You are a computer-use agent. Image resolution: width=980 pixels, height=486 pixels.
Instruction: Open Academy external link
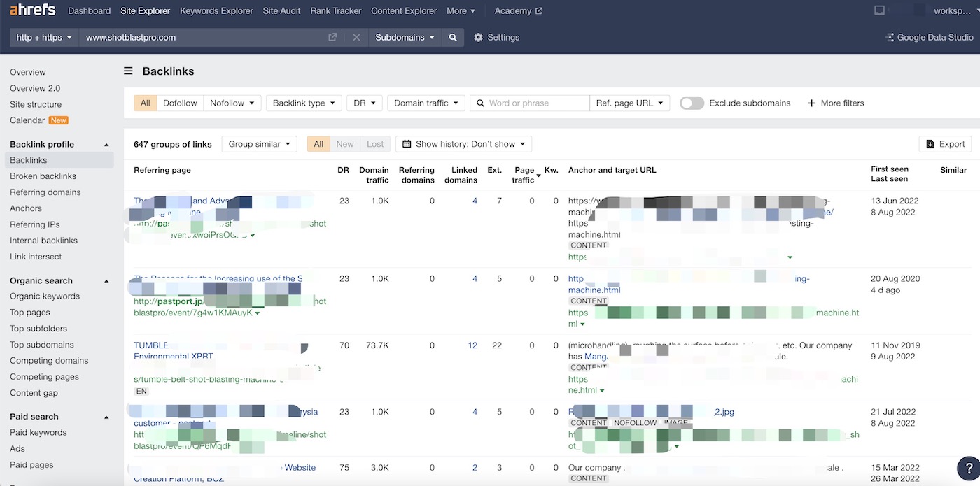tap(518, 10)
